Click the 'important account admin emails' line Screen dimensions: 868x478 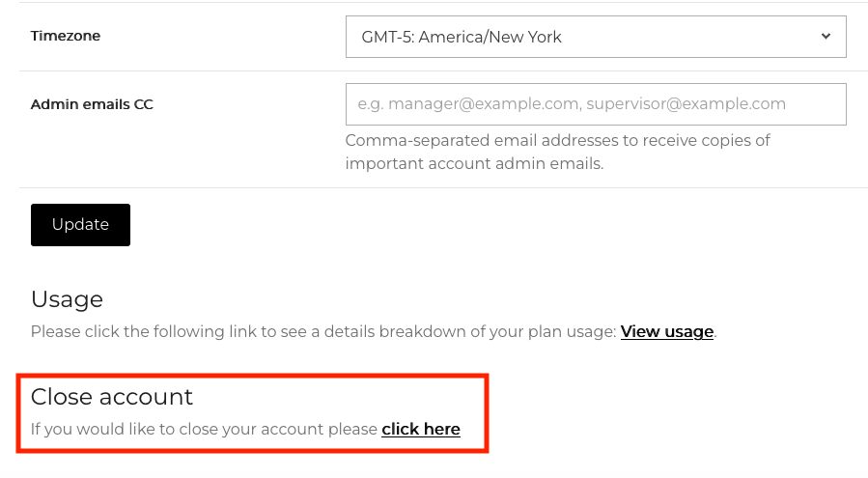[474, 163]
